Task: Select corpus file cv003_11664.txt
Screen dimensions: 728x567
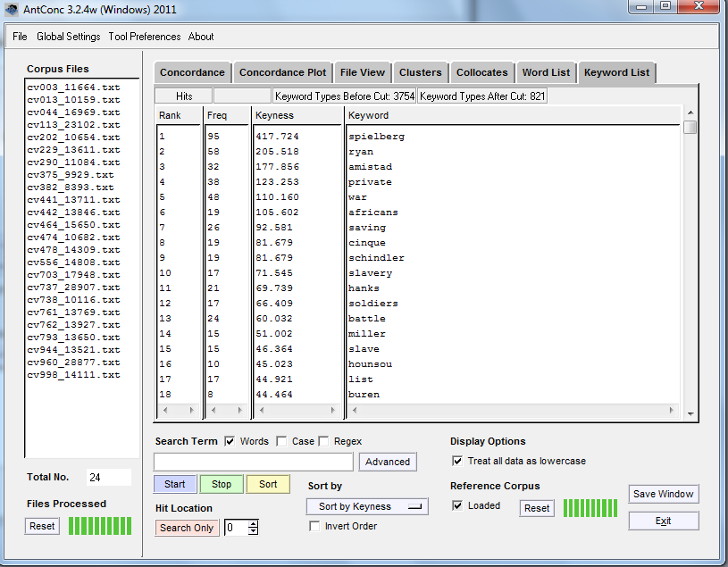Action: pyautogui.click(x=73, y=88)
